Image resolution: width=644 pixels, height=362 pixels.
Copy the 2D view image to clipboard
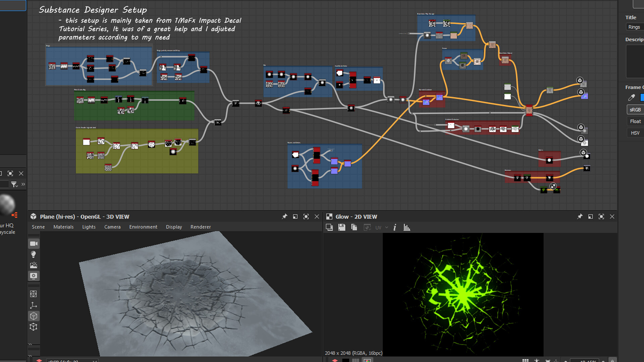tap(354, 228)
